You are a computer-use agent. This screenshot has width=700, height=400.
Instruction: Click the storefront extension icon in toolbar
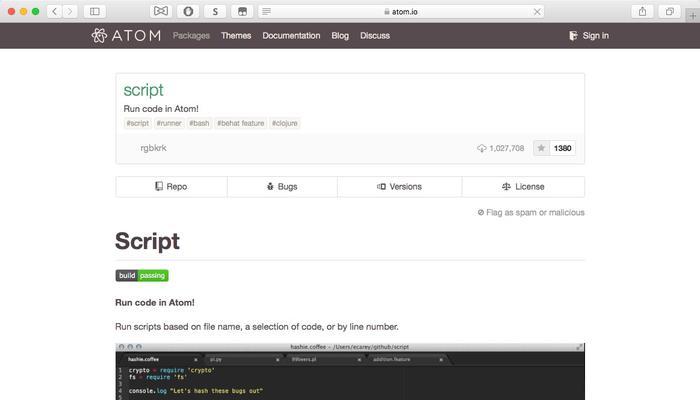pos(242,12)
